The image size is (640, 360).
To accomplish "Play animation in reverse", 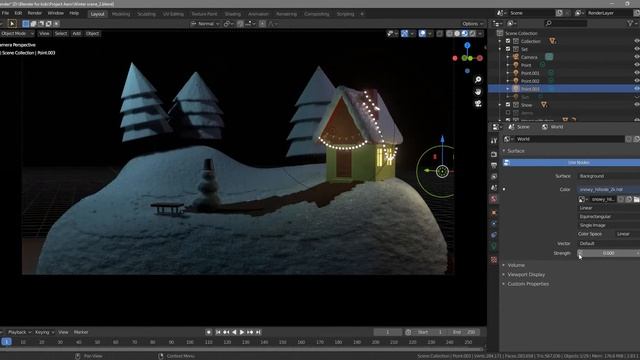I will [x=234, y=332].
